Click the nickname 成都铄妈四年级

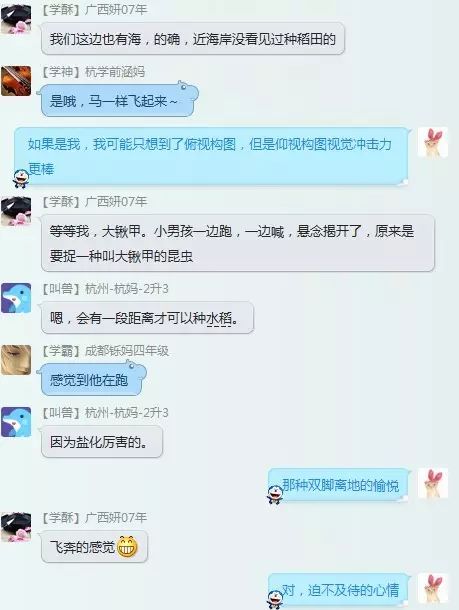[127, 351]
